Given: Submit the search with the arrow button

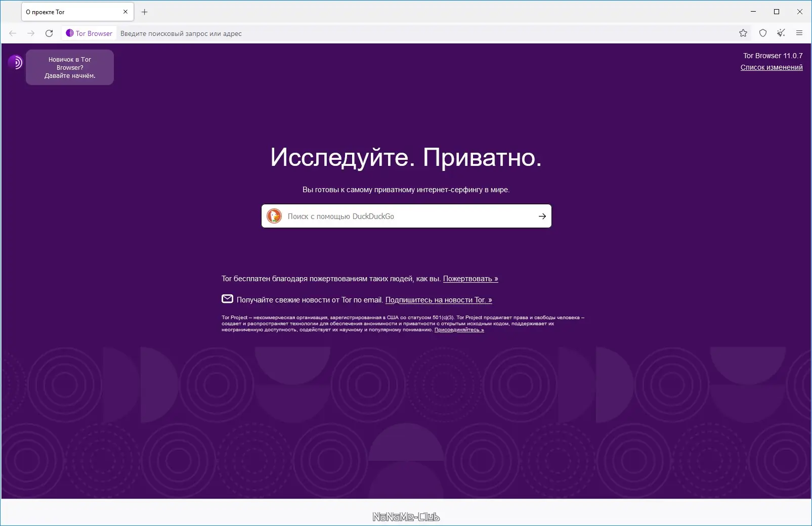Looking at the screenshot, I should [x=542, y=216].
